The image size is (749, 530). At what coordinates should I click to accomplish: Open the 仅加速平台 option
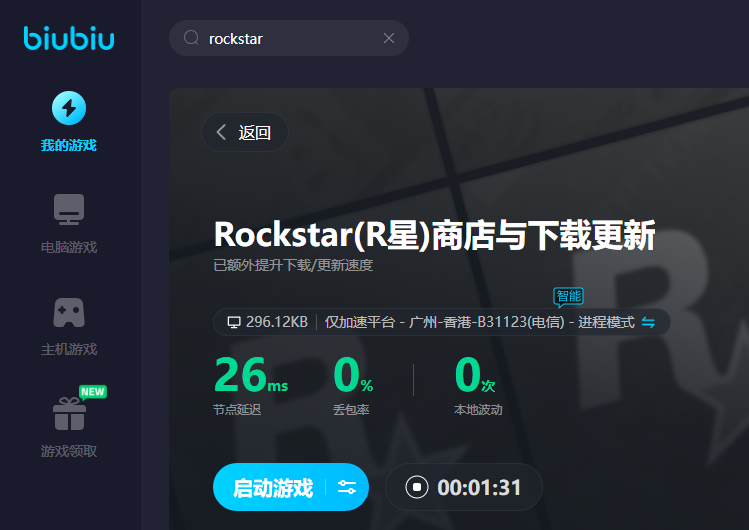coord(359,322)
